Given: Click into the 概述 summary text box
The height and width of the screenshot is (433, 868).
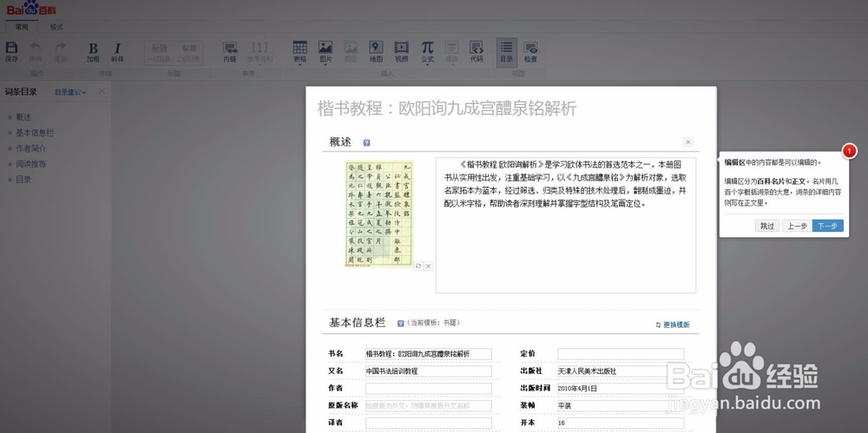Looking at the screenshot, I should pos(566,226).
